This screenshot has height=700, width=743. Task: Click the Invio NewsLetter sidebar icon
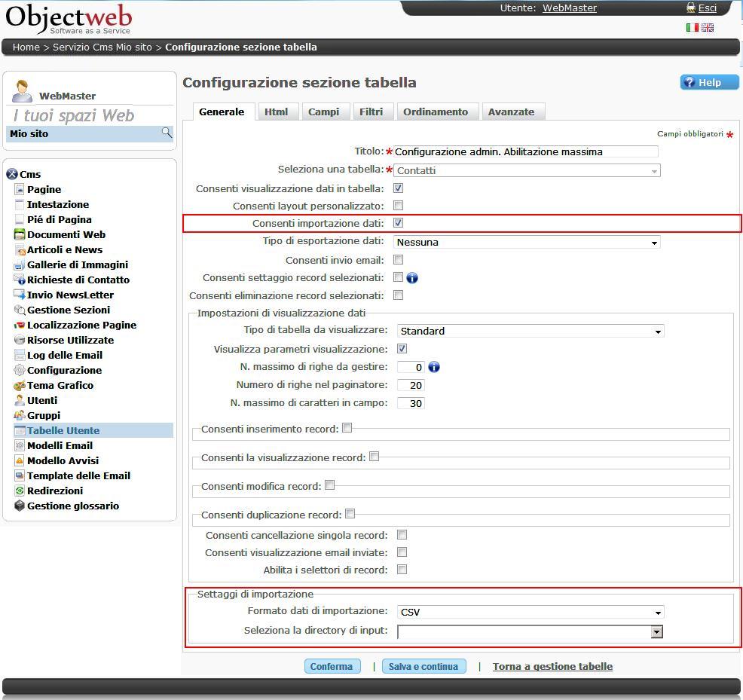coord(20,295)
